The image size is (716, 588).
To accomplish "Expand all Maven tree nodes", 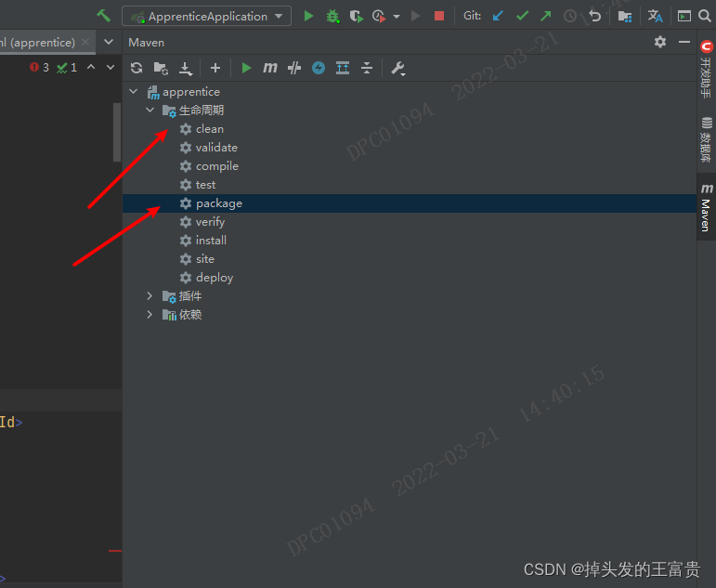I will [x=343, y=68].
